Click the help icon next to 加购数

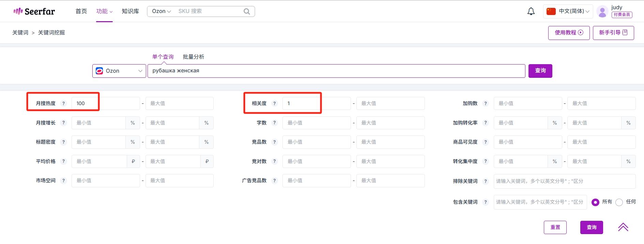tap(486, 103)
